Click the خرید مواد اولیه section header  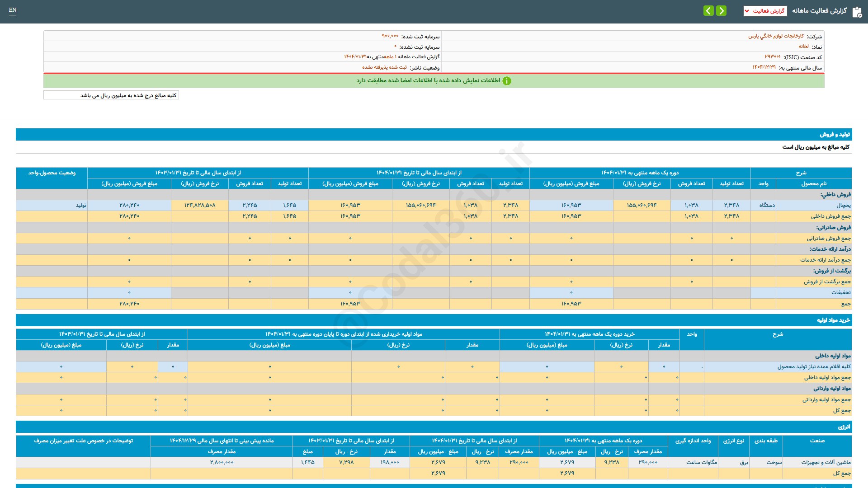click(833, 320)
